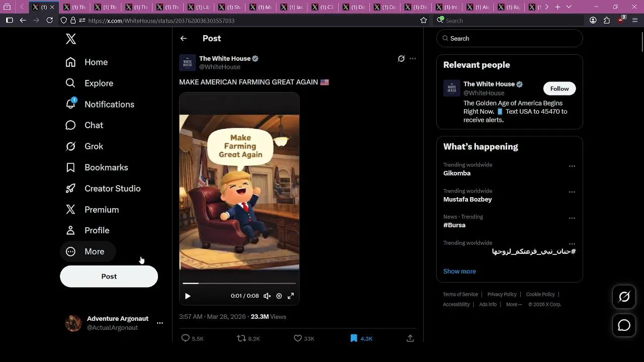Open the #Bursa trend
Screen dimensions: 644x362
[x=454, y=225]
